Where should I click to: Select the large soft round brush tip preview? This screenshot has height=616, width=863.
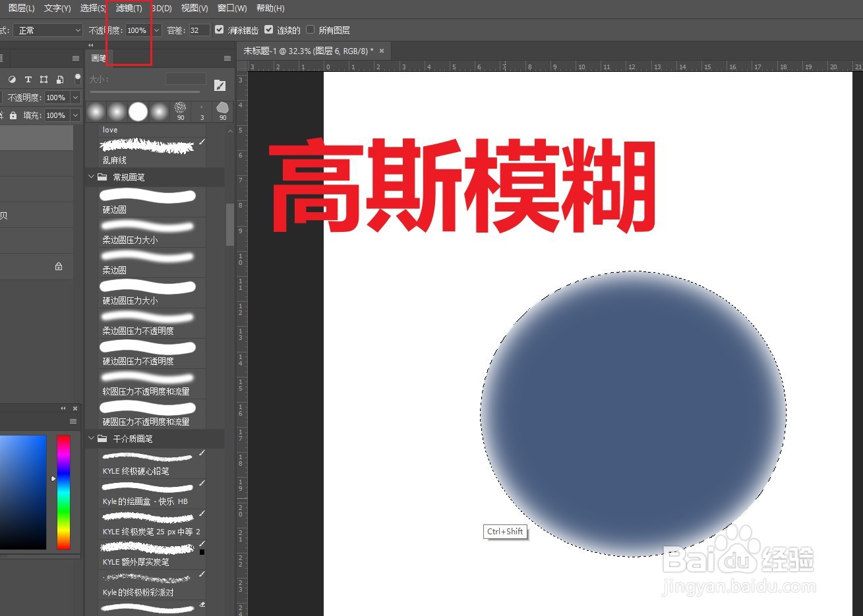point(138,112)
